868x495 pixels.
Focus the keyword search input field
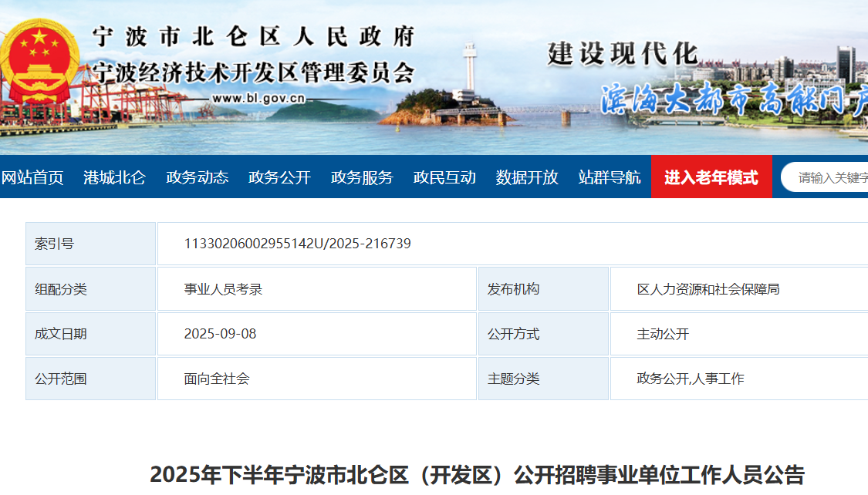pyautogui.click(x=829, y=177)
